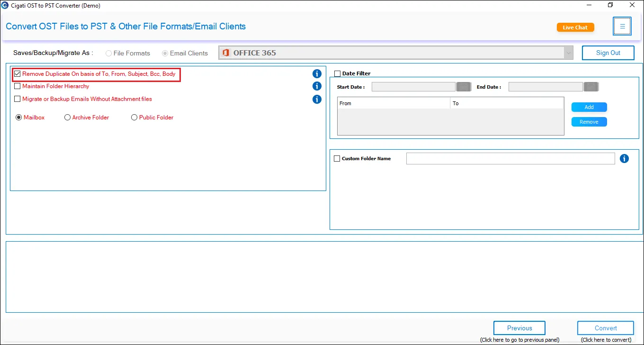This screenshot has width=644, height=345.
Task: Open Start Date calendar picker
Action: tap(464, 87)
